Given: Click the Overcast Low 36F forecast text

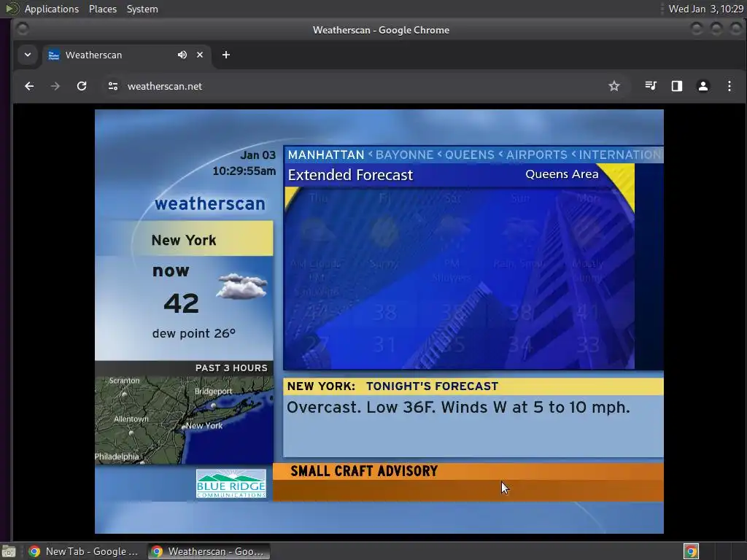Looking at the screenshot, I should pyautogui.click(x=458, y=407).
